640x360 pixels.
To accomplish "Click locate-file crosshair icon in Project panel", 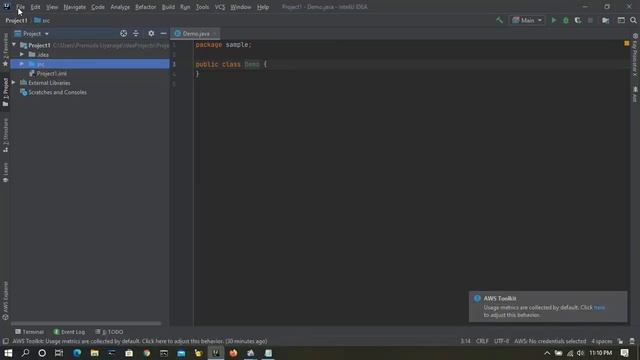I will 123,33.
